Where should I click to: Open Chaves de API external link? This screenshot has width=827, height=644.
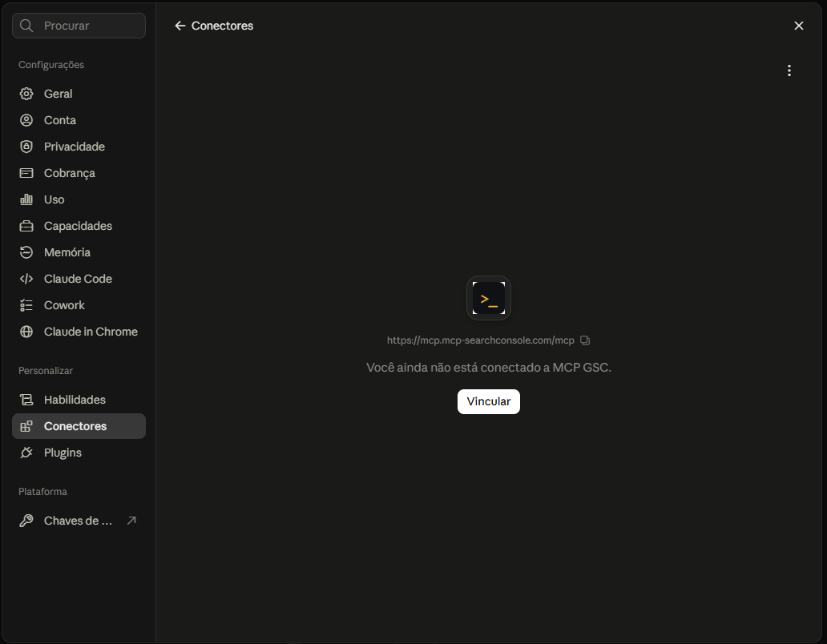(79, 521)
